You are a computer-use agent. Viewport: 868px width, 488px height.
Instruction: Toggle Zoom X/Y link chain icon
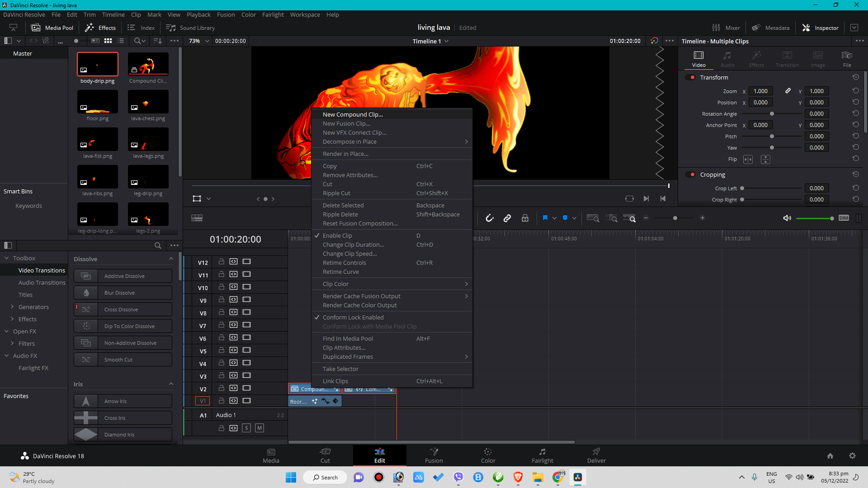(x=788, y=91)
